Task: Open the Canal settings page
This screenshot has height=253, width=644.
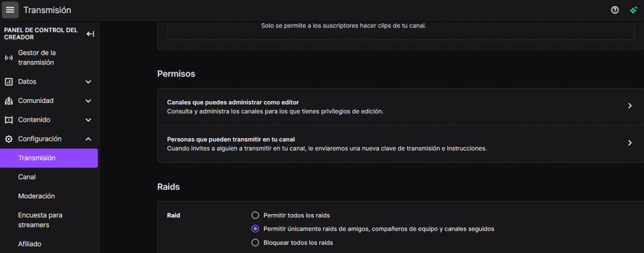Action: click(27, 177)
